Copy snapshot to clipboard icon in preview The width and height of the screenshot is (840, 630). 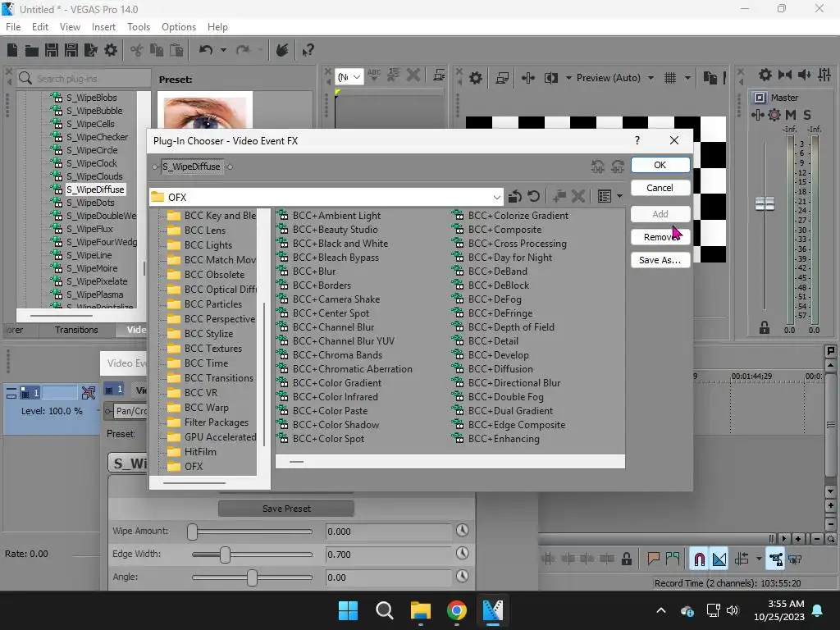tap(710, 78)
